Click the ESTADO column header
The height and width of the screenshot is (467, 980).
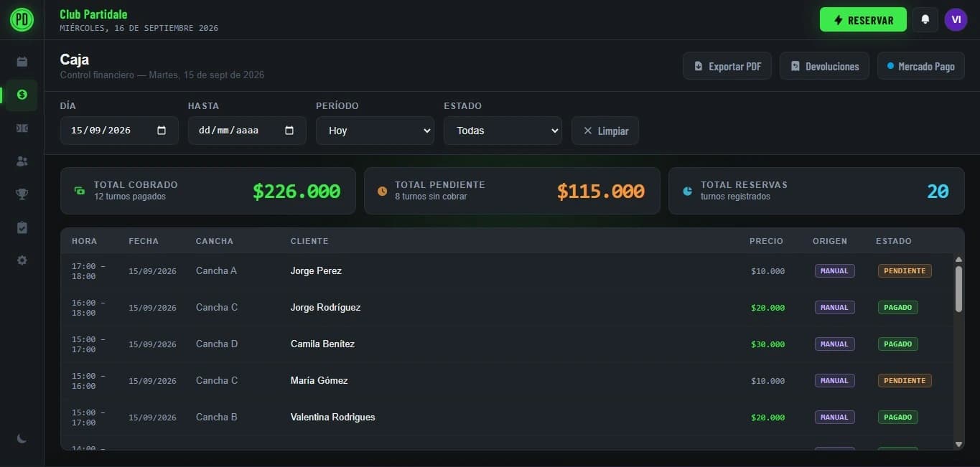click(894, 241)
